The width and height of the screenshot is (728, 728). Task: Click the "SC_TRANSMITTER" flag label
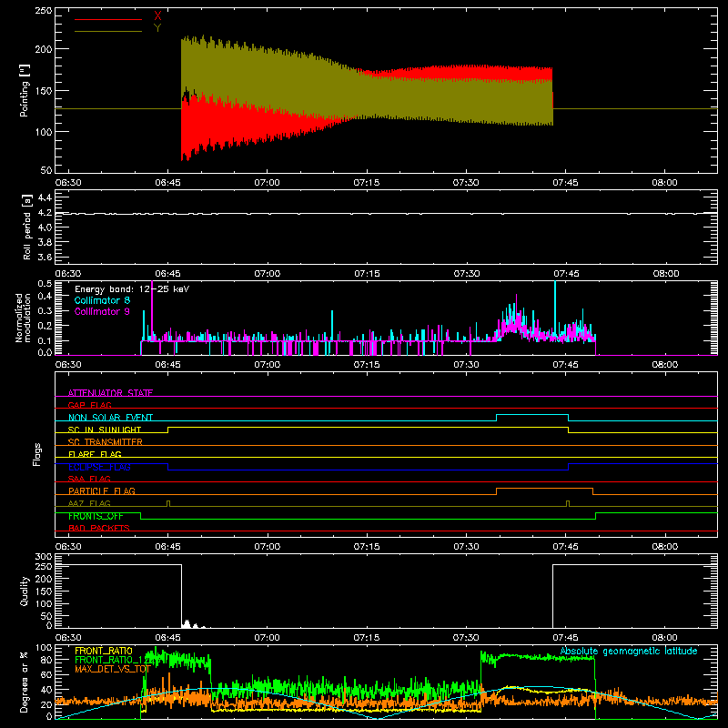click(106, 441)
